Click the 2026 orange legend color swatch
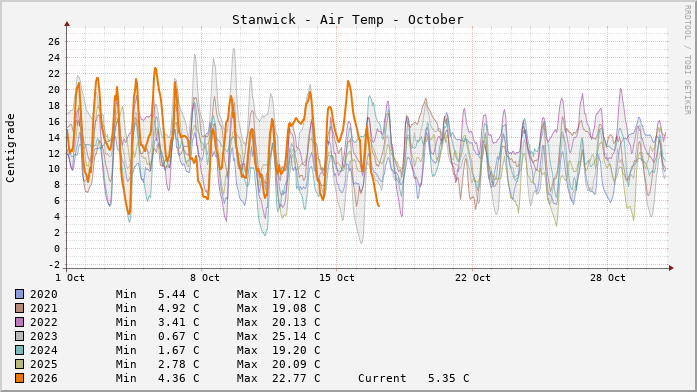Screen dimensions: 697x392 (20, 378)
